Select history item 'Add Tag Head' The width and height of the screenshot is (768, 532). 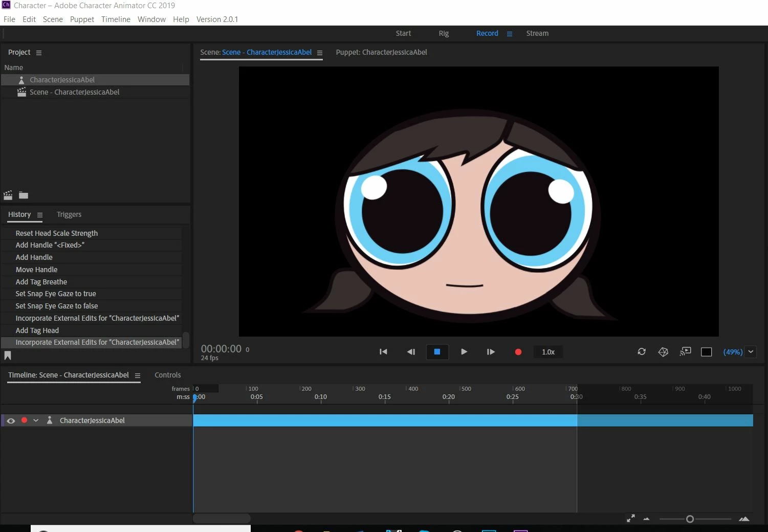(x=91, y=330)
